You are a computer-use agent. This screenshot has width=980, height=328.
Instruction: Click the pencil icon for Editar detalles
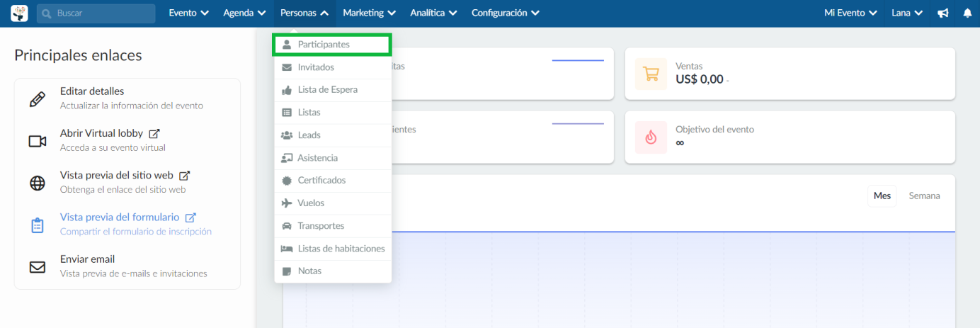(38, 99)
